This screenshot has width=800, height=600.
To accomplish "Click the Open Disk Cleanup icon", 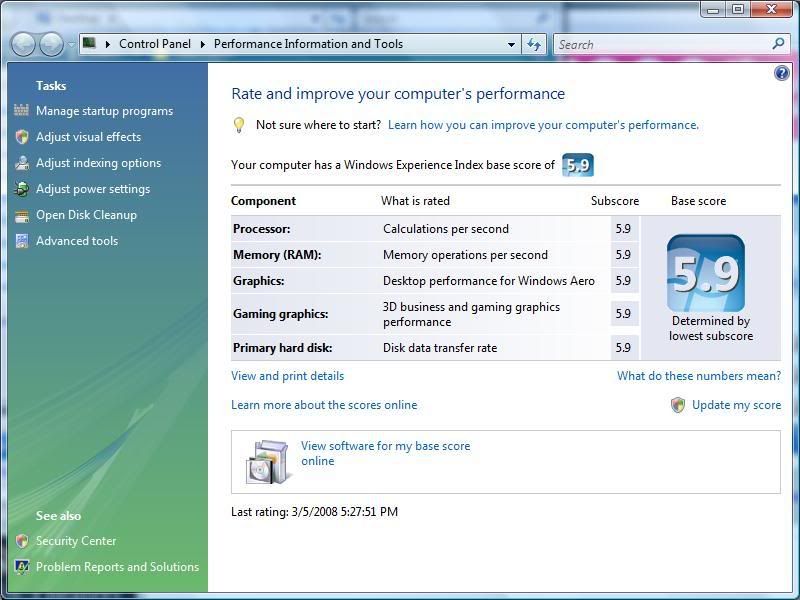I will [x=21, y=215].
